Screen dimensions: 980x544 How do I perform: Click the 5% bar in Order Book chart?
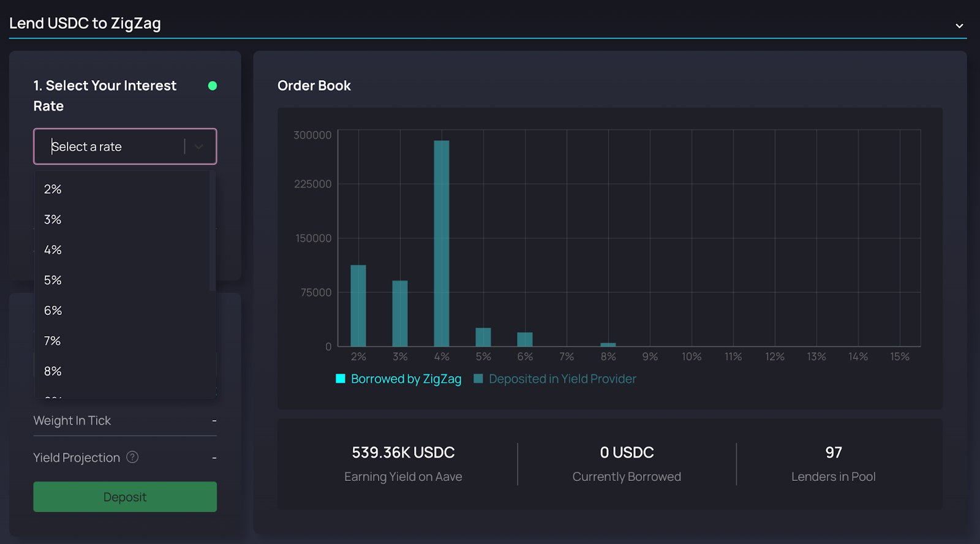click(x=483, y=338)
